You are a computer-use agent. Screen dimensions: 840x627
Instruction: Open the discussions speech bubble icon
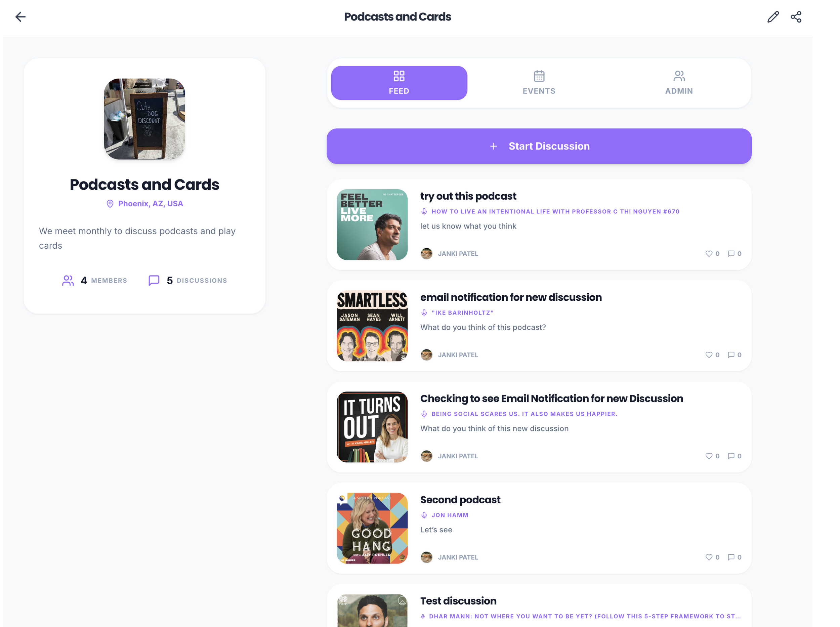[154, 281]
